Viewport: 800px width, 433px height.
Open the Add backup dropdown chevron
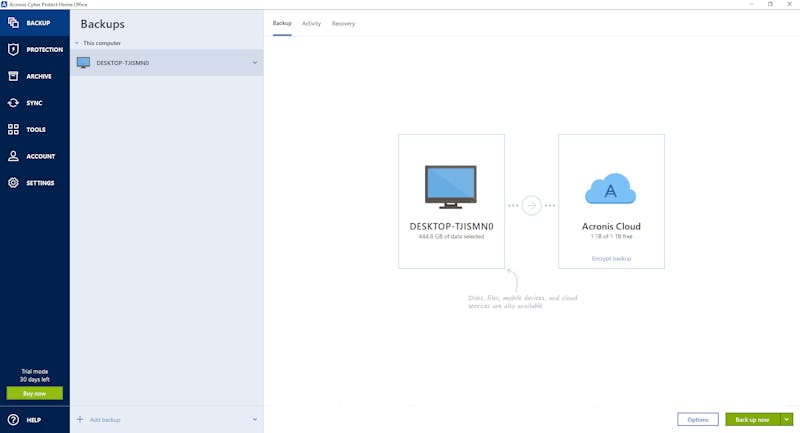click(x=255, y=419)
